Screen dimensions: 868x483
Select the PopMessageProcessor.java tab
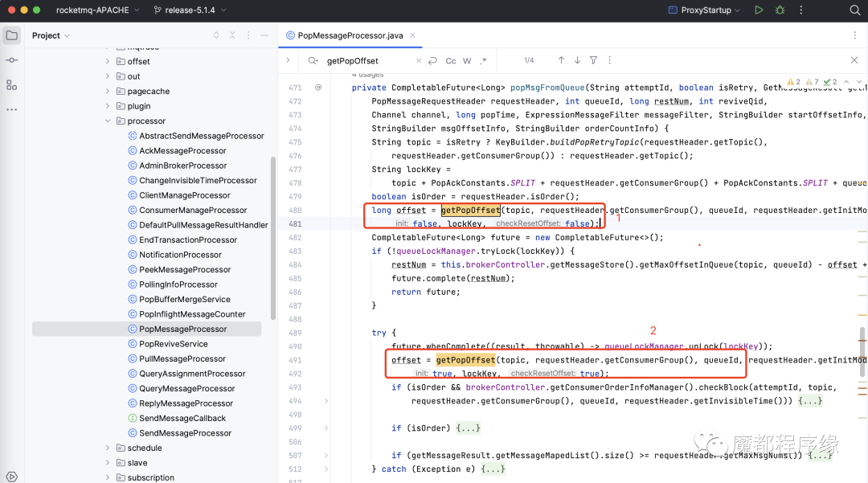click(350, 35)
